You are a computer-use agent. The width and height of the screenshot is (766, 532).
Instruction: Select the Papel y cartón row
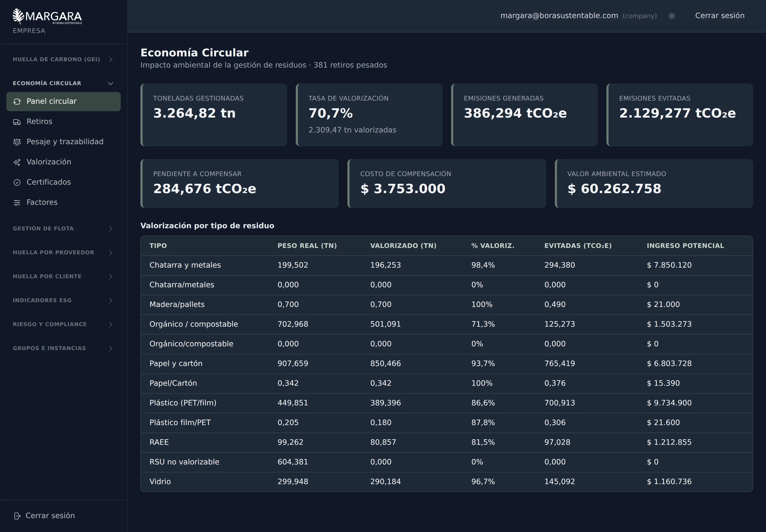click(x=447, y=364)
